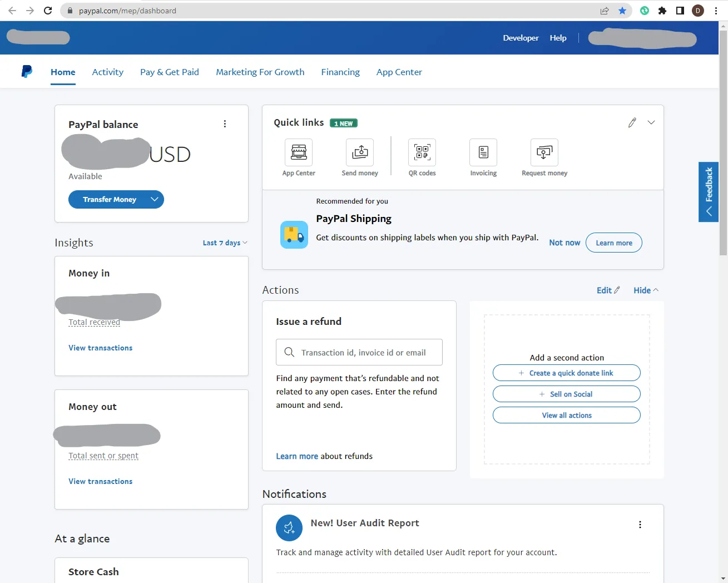The width and height of the screenshot is (728, 583).
Task: View site information via the padlock icon
Action: tap(70, 11)
